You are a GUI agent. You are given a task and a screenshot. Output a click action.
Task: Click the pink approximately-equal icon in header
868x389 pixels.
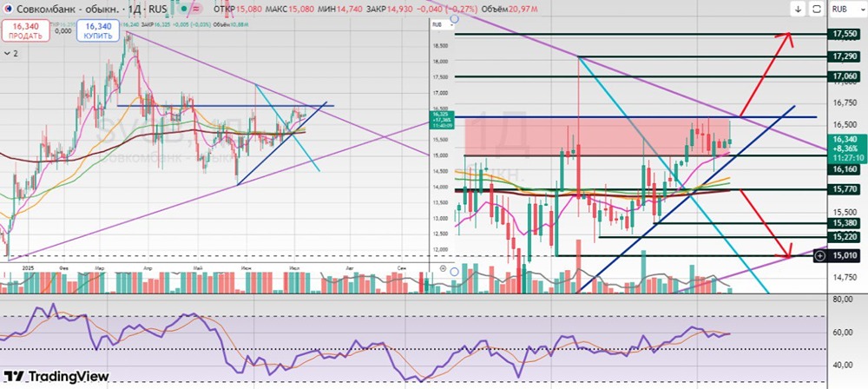point(194,10)
